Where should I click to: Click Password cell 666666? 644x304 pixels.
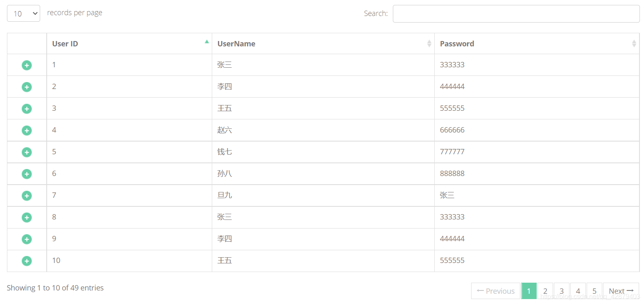point(537,130)
